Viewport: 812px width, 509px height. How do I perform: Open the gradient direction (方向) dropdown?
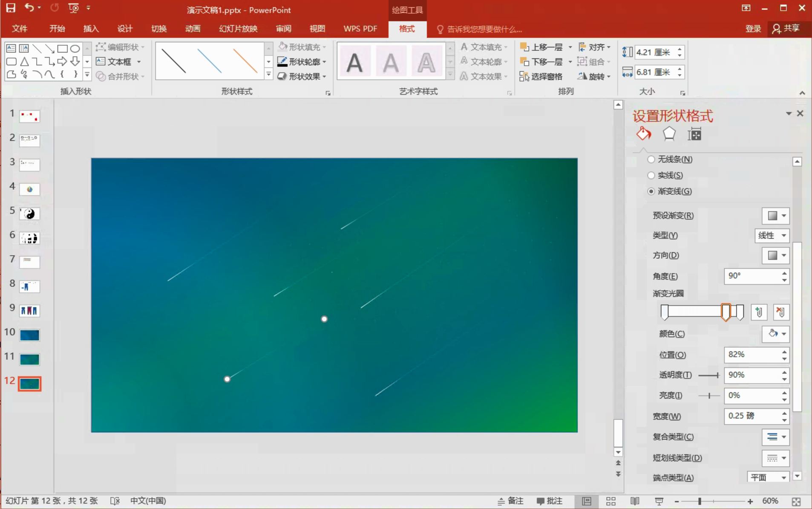click(776, 255)
